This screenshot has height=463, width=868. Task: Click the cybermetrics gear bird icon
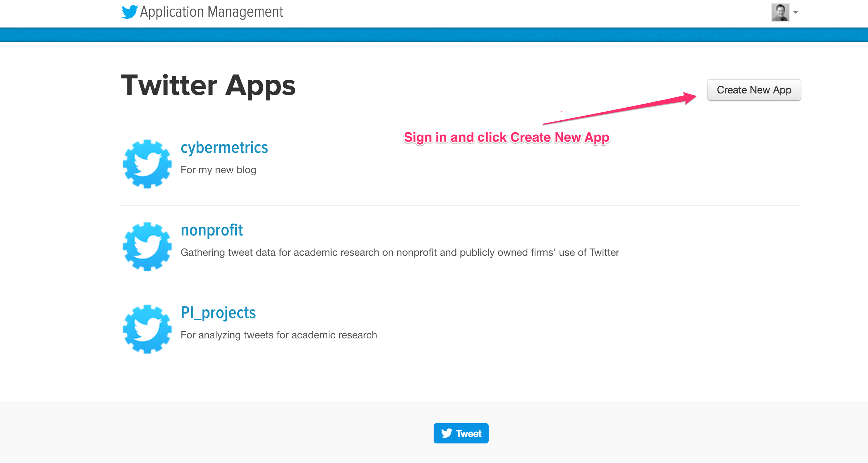coord(147,164)
